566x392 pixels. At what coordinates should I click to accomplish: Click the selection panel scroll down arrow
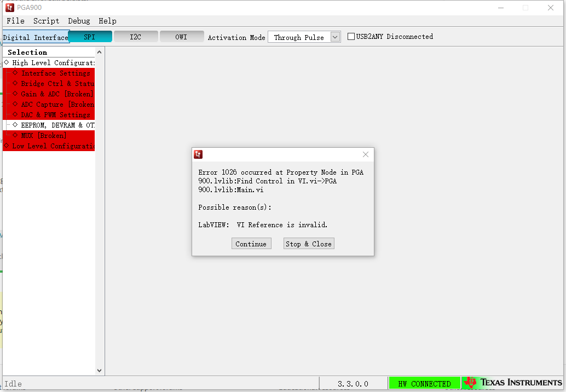coord(99,370)
